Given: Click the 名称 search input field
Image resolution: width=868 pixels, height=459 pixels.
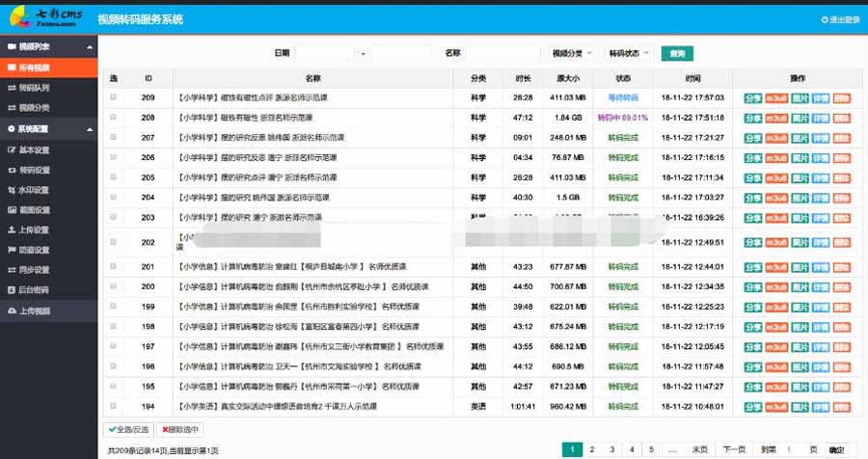Looking at the screenshot, I should (502, 53).
